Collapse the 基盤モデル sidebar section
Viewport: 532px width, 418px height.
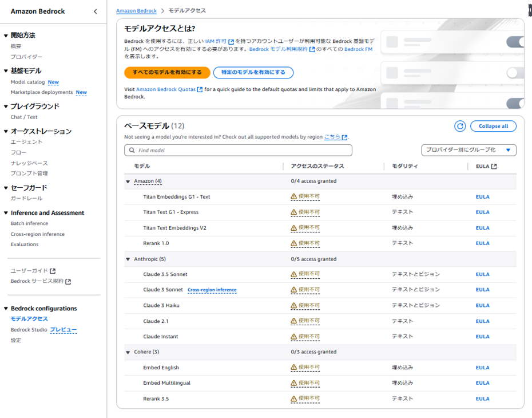pyautogui.click(x=6, y=71)
